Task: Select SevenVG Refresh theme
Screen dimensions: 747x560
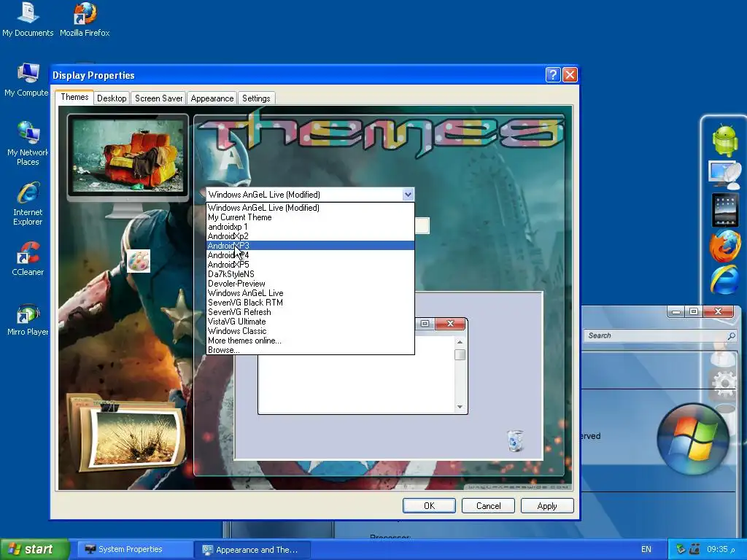Action: 310,312
